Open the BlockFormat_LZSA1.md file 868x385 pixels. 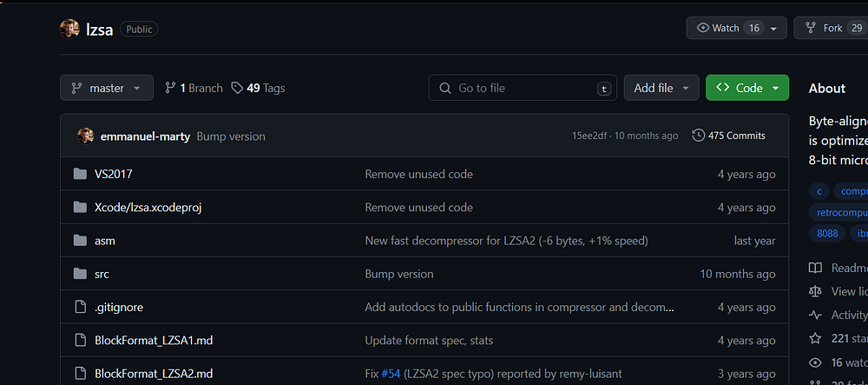point(154,340)
